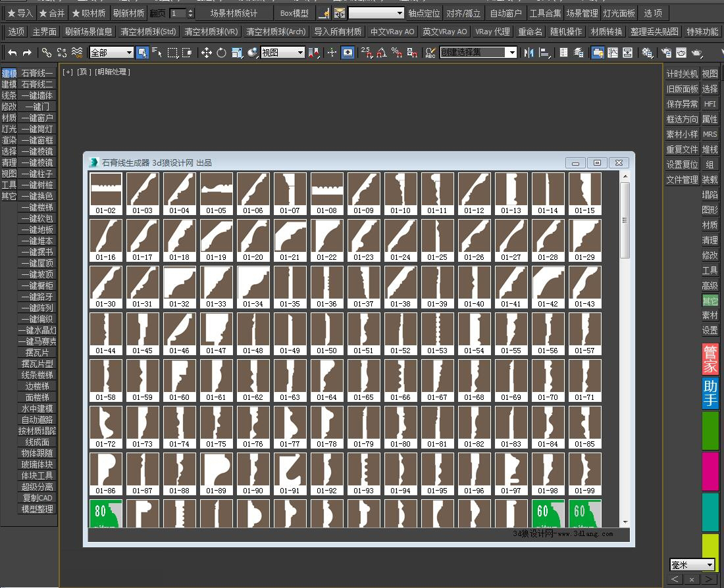Screen dimensions: 724x588
Task: Open the 场景管理 menu item
Action: point(582,13)
